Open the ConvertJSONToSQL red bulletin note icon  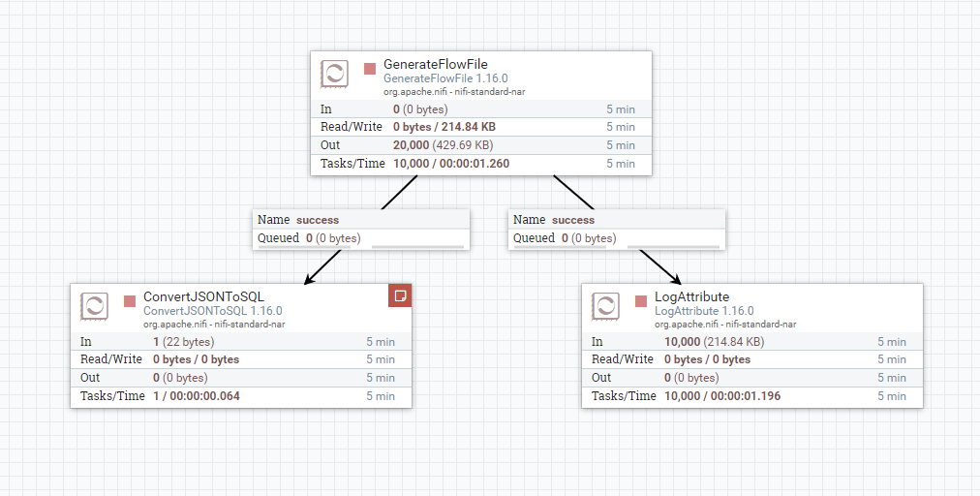[400, 295]
